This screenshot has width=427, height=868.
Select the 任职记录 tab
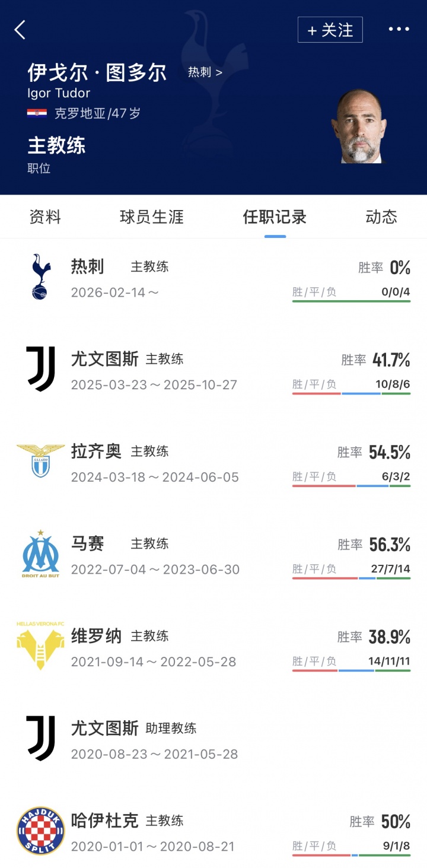[275, 217]
